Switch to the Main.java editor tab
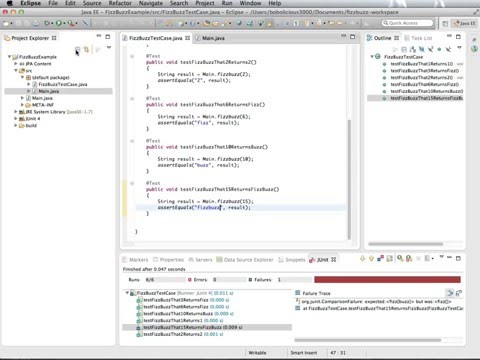 pos(211,38)
